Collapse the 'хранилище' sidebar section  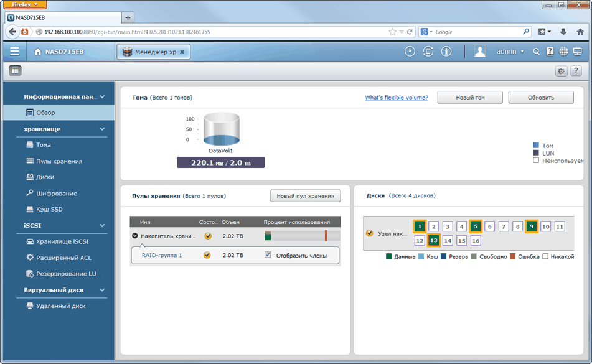[x=102, y=129]
